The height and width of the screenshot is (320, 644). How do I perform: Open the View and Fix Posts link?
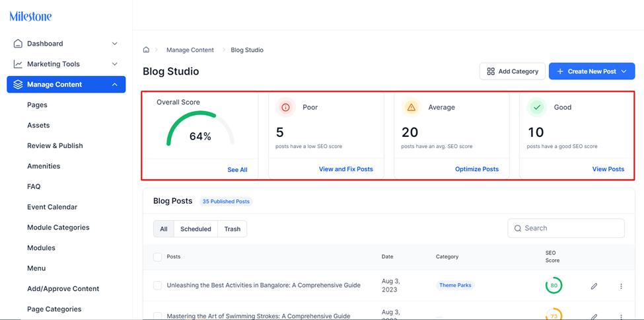(x=346, y=169)
